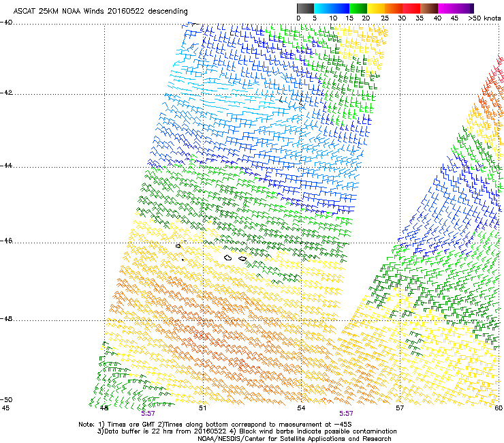Click the orange 25–30 knots color bar segment

tap(394, 8)
